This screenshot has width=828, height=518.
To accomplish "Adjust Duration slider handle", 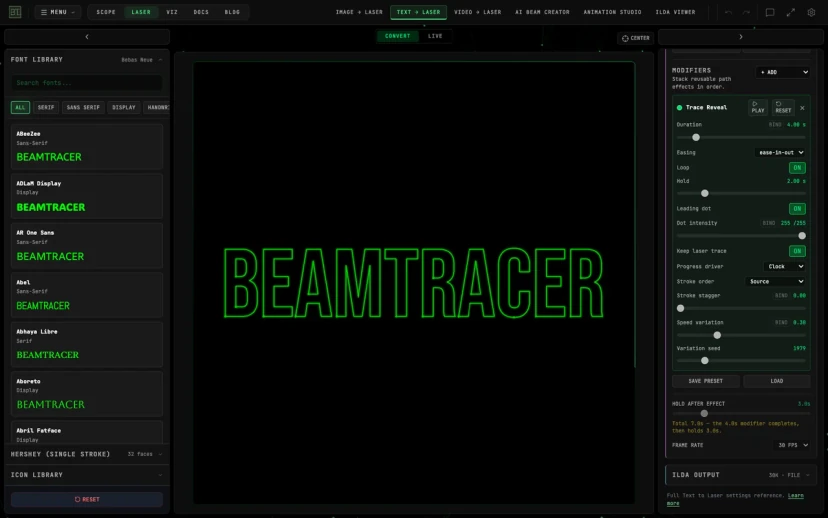I will pyautogui.click(x=696, y=137).
